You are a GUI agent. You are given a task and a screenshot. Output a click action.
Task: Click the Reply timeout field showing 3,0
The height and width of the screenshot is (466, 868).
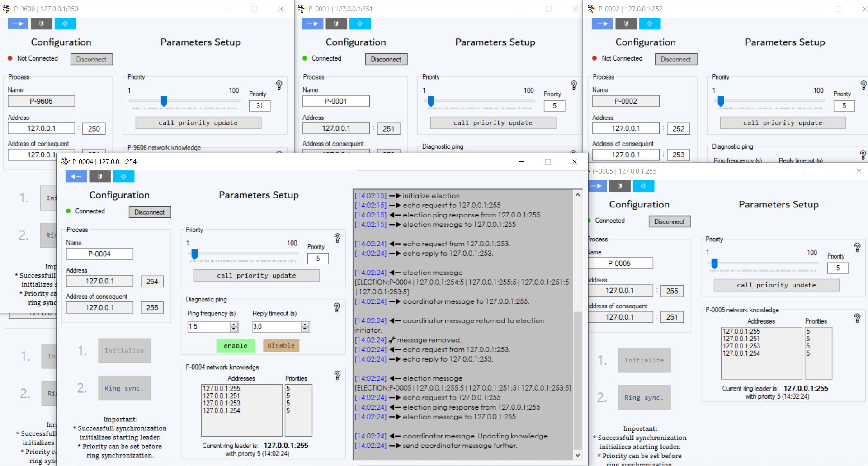(x=277, y=327)
